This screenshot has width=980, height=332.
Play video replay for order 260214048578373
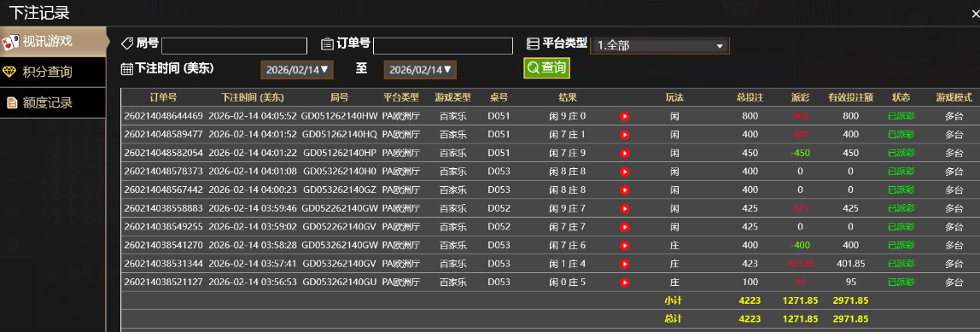tap(624, 172)
